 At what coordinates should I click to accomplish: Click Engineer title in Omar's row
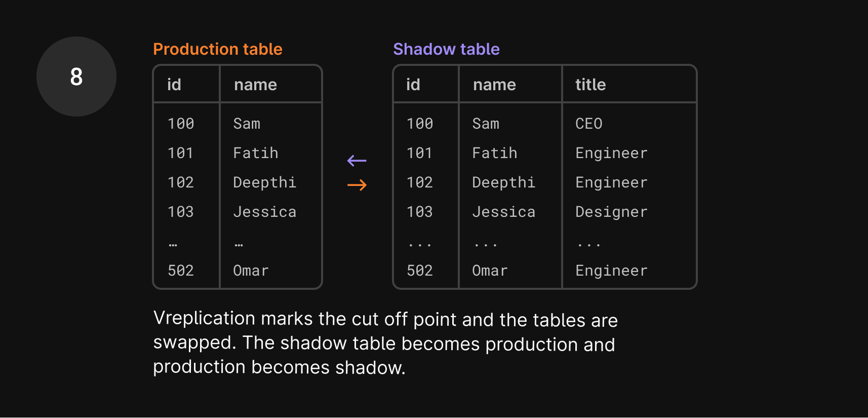tap(611, 271)
